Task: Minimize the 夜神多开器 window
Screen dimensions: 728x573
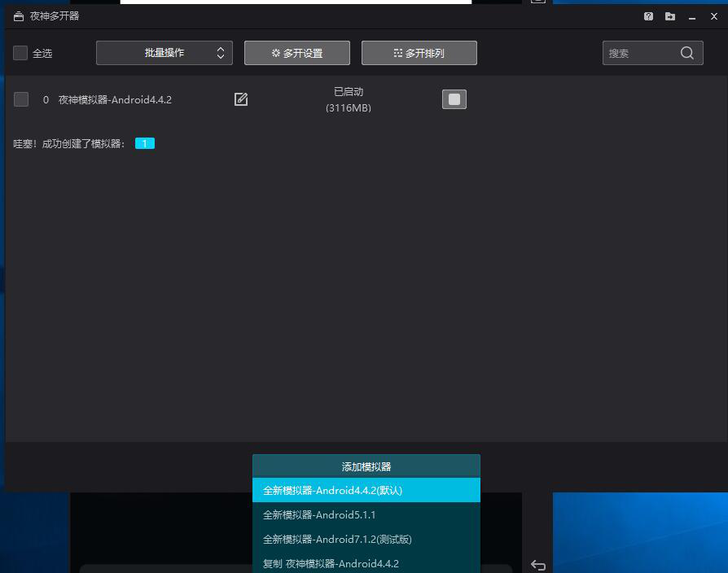Action: coord(691,16)
